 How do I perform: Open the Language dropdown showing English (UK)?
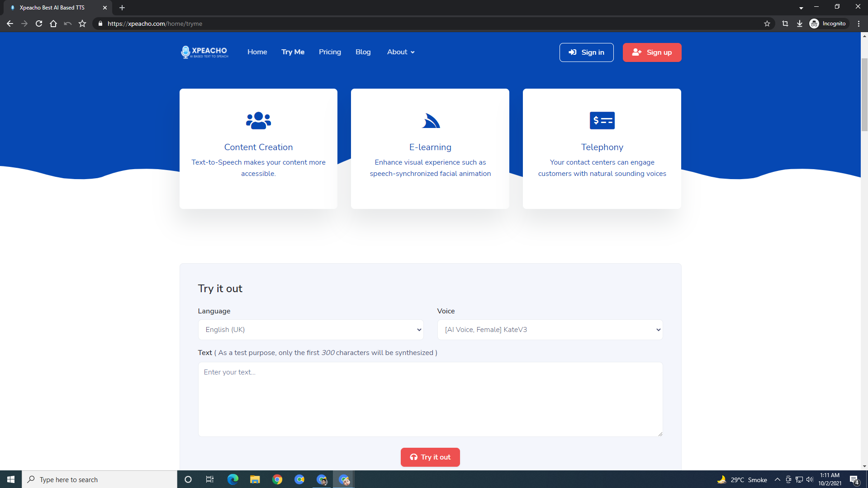click(311, 330)
